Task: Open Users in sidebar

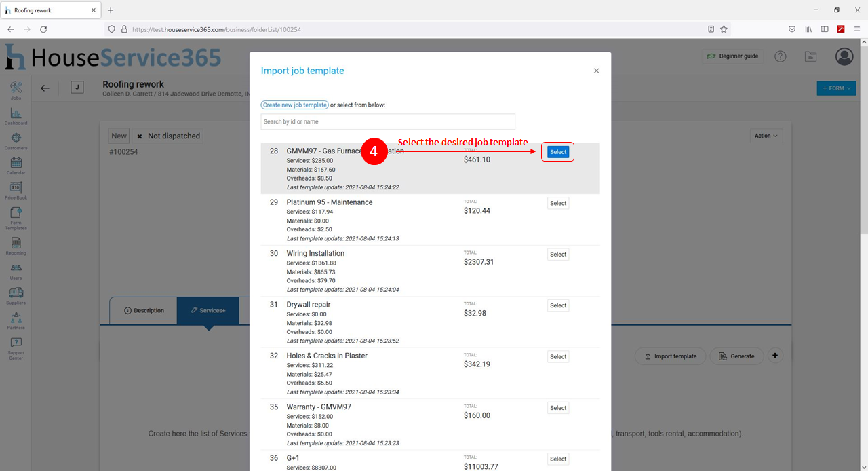Action: (16, 271)
